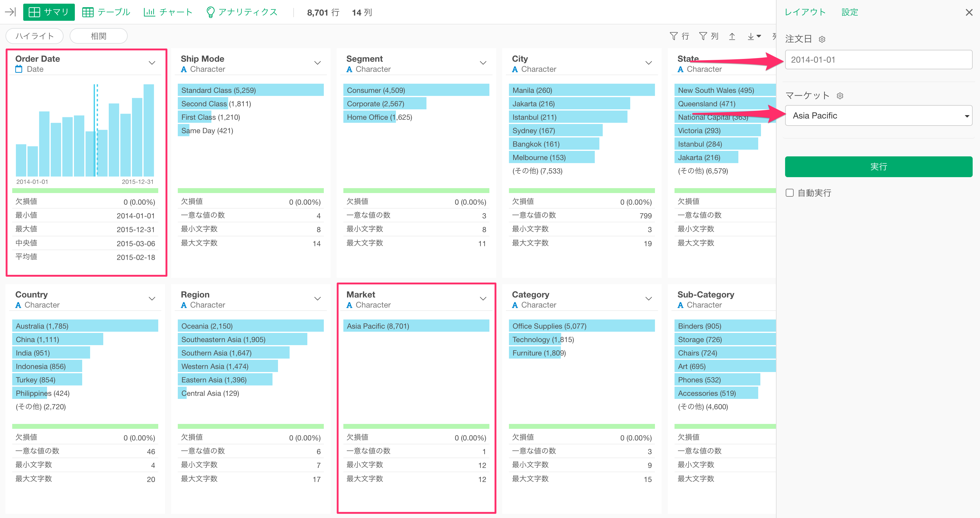The width and height of the screenshot is (980, 518).
Task: Click the column filter funnel icon
Action: point(703,36)
